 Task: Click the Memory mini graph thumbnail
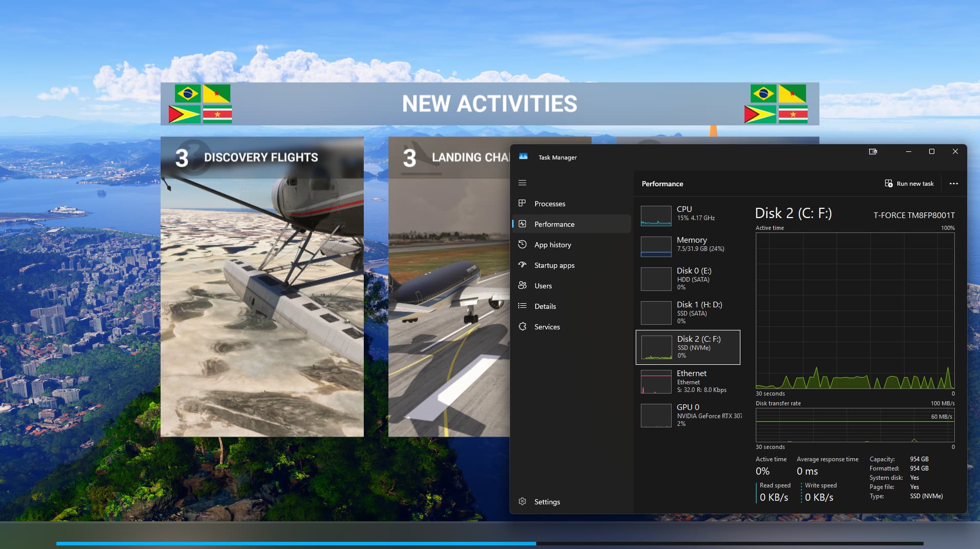point(656,246)
